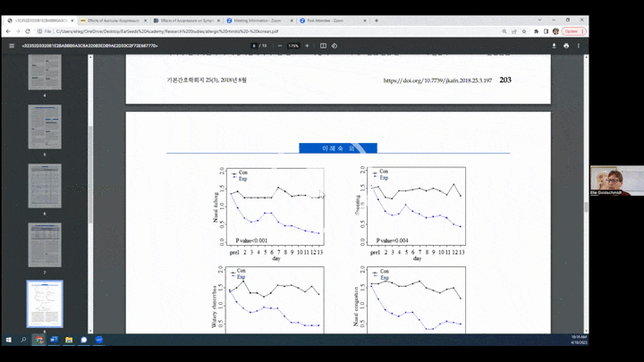Image resolution: width=644 pixels, height=362 pixels.
Task: Click the page number input field
Action: point(255,46)
